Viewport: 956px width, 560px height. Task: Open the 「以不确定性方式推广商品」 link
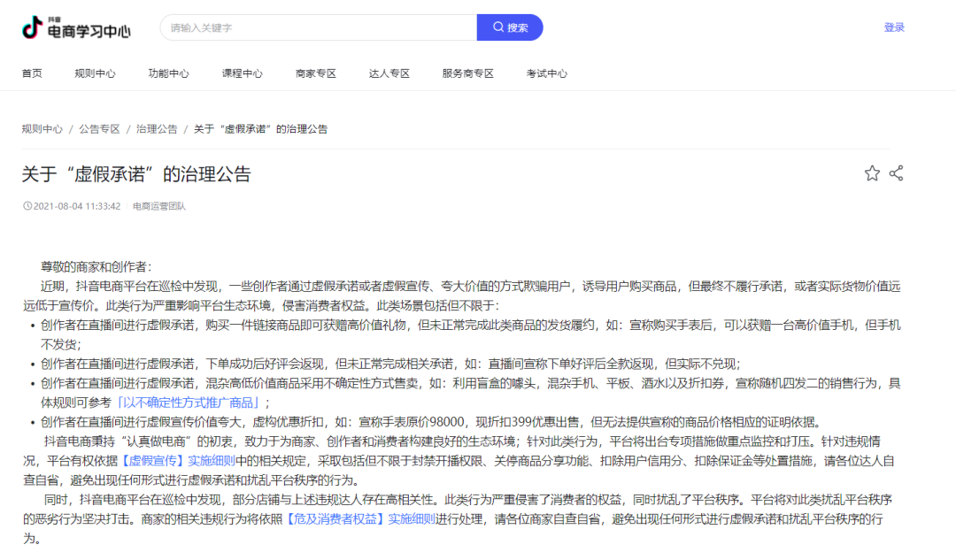pyautogui.click(x=188, y=403)
